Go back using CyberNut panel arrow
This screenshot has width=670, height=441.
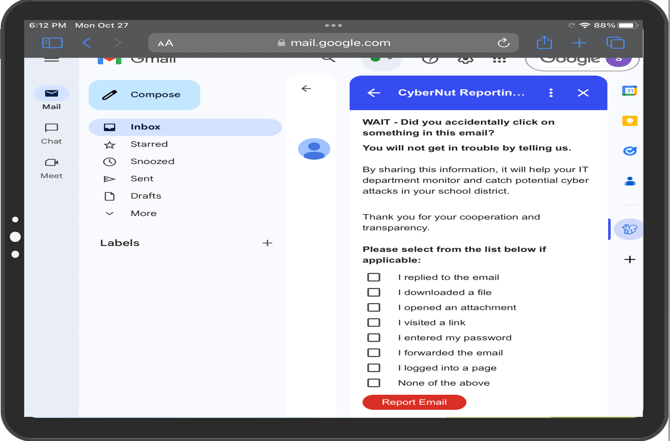tap(374, 93)
